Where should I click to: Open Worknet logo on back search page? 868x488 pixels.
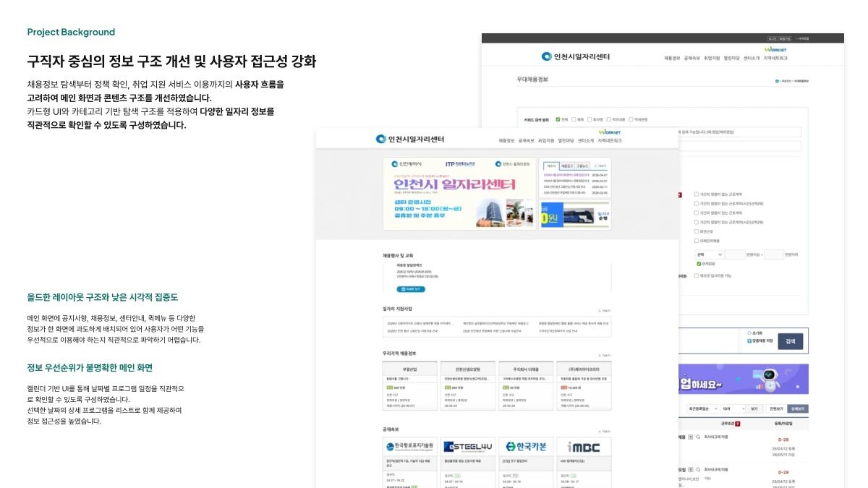click(x=775, y=49)
